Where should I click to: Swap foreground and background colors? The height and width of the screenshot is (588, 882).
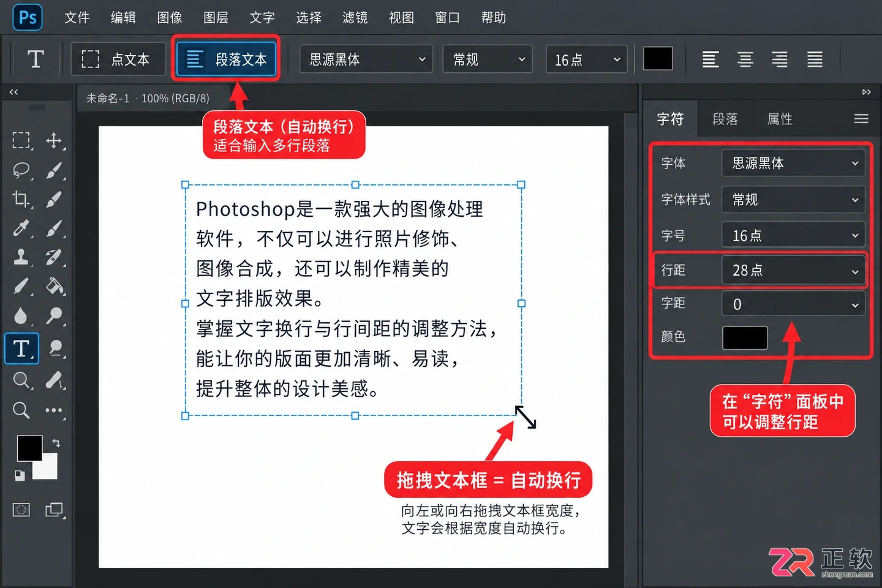(x=56, y=442)
